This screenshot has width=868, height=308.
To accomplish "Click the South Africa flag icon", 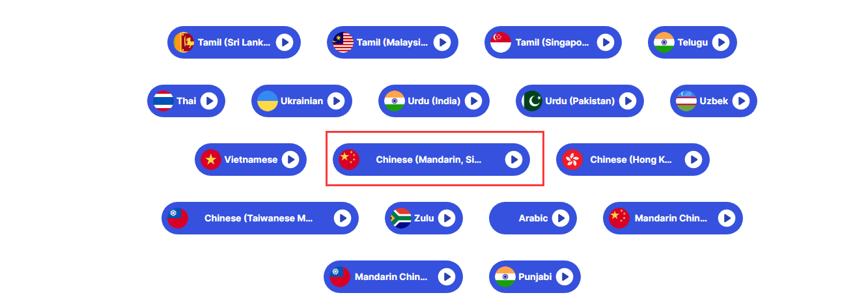I will (x=400, y=218).
